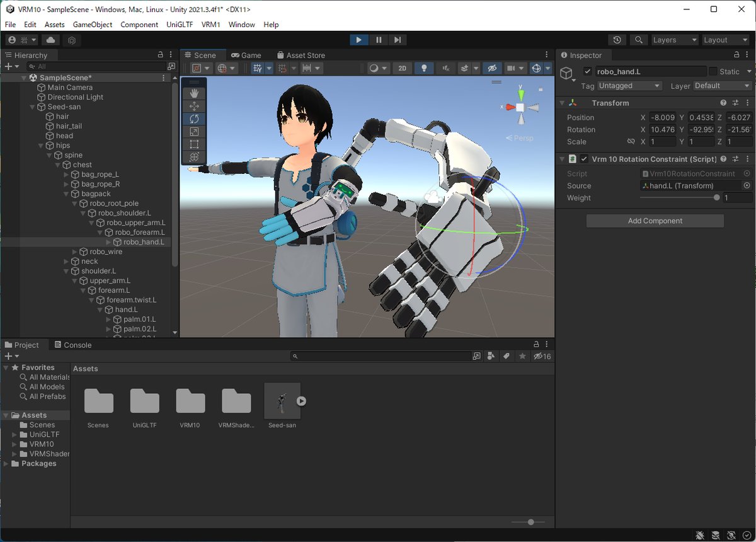The height and width of the screenshot is (542, 756).
Task: Click the Pause button
Action: point(378,40)
